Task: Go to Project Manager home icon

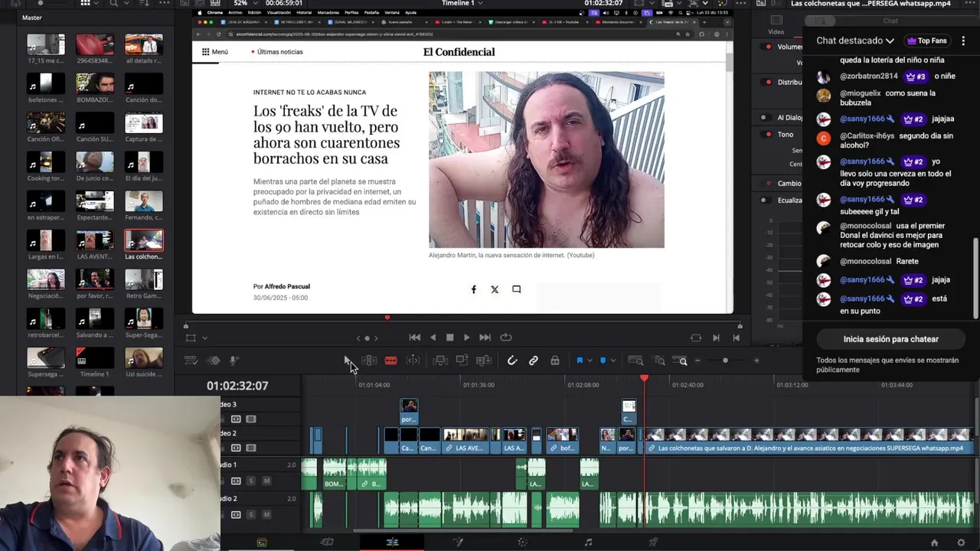Action: point(934,543)
